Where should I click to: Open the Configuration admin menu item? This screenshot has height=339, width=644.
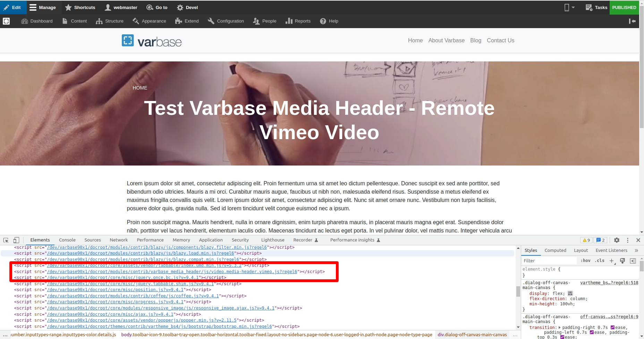[226, 21]
